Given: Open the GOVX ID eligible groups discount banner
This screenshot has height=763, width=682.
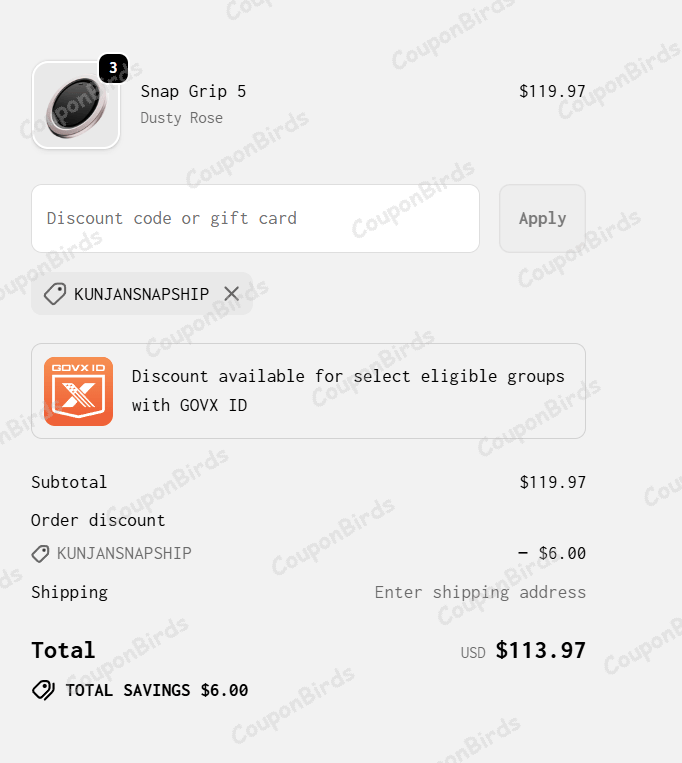Looking at the screenshot, I should [348, 391].
